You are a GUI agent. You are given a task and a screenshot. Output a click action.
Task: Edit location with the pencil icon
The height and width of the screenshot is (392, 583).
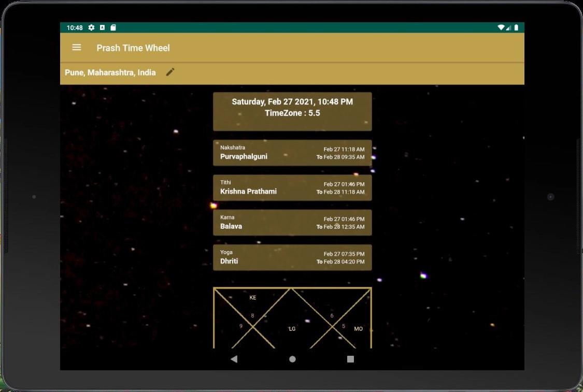pos(170,72)
